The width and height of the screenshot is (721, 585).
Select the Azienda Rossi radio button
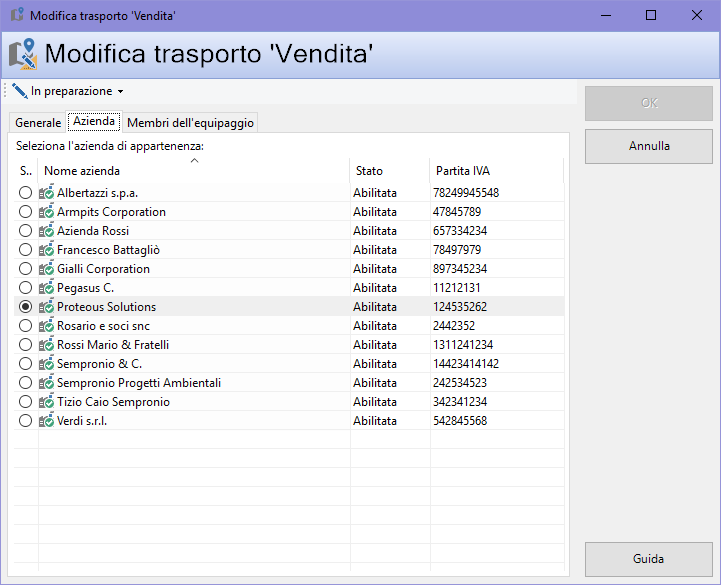pyautogui.click(x=25, y=230)
